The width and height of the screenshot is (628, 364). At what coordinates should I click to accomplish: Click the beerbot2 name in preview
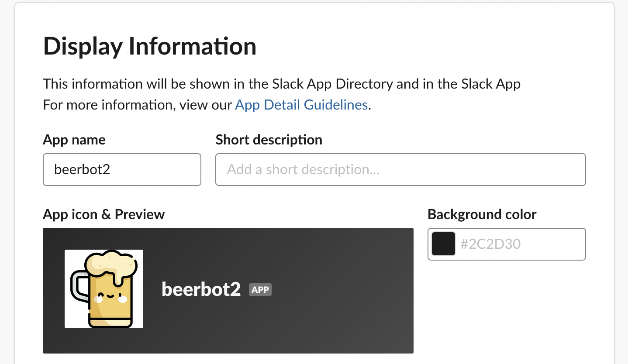click(x=201, y=289)
